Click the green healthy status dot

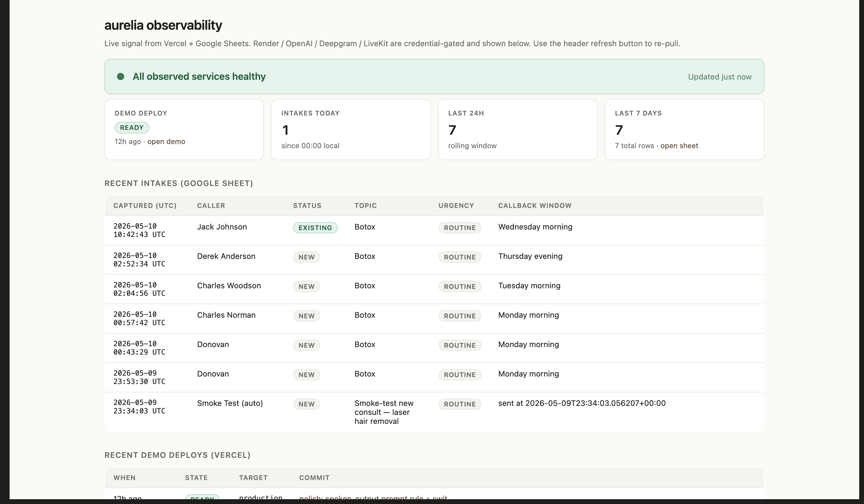point(120,76)
